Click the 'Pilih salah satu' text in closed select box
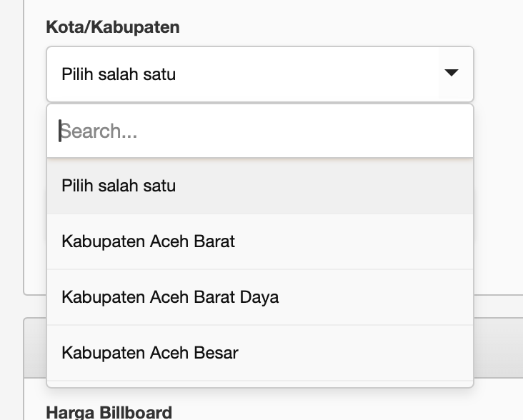The height and width of the screenshot is (420, 523). click(x=119, y=74)
